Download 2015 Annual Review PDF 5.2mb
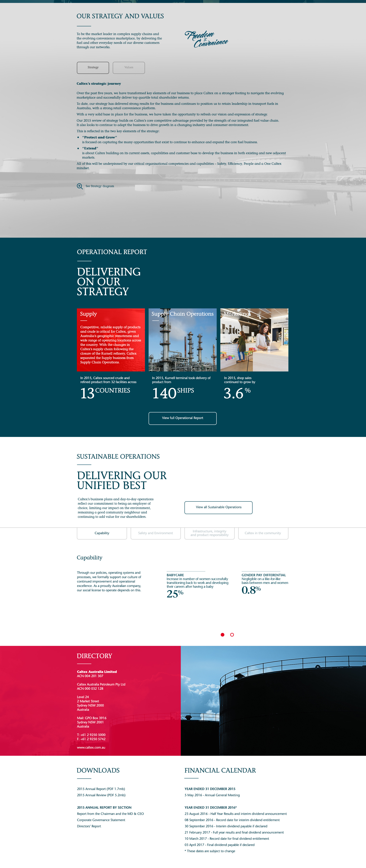The height and width of the screenshot is (868, 366). [101, 795]
